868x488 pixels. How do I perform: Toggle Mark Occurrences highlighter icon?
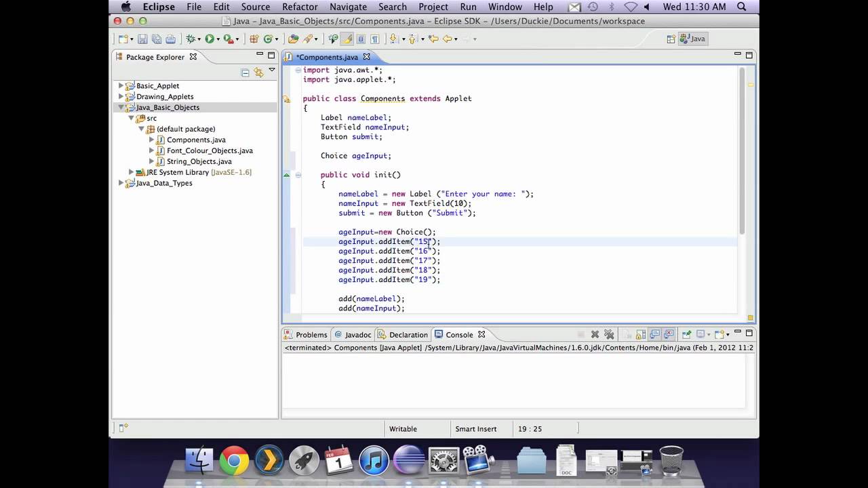(347, 39)
